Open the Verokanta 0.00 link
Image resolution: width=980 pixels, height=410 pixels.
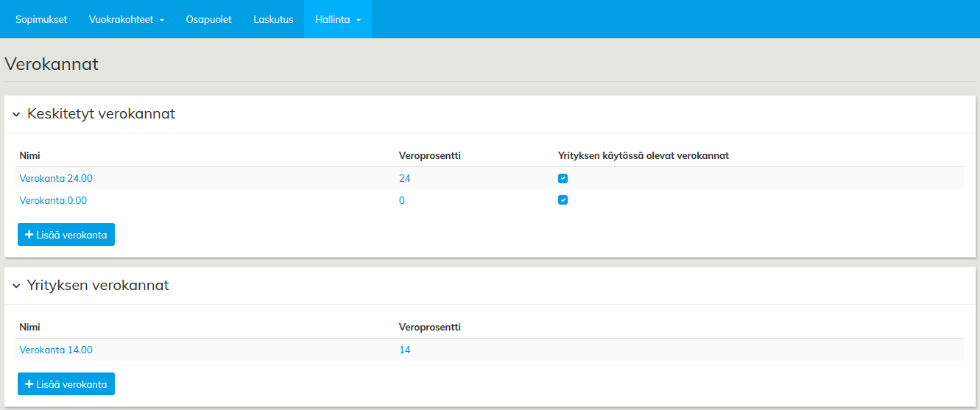(53, 200)
